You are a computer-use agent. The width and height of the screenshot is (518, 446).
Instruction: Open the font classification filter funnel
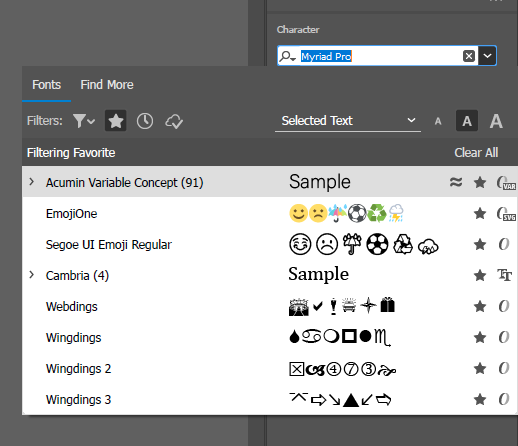click(84, 121)
